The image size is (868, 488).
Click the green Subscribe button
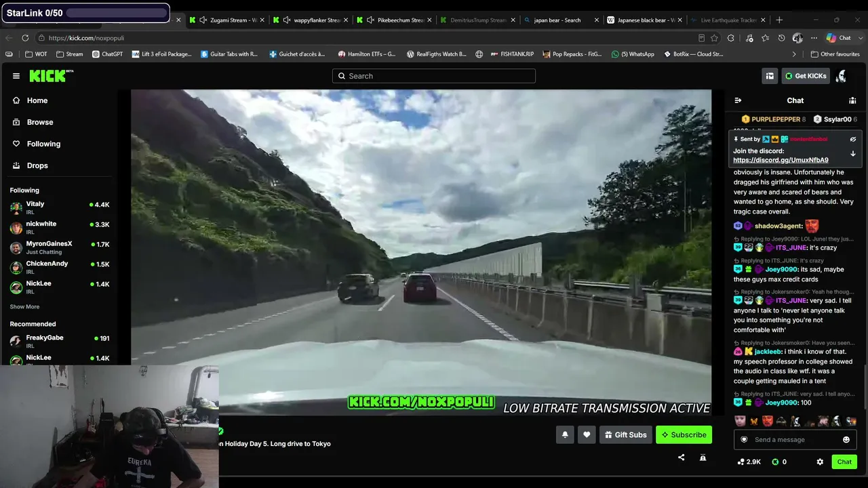point(684,434)
